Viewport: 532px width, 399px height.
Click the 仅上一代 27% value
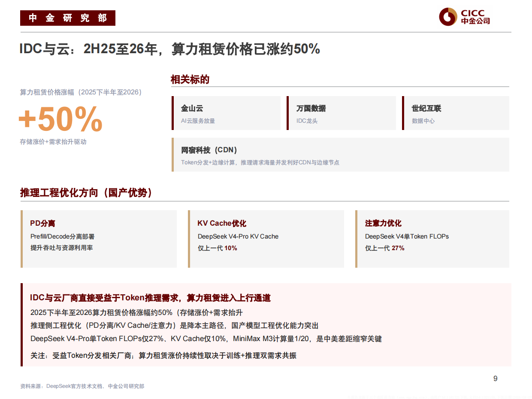pos(384,248)
